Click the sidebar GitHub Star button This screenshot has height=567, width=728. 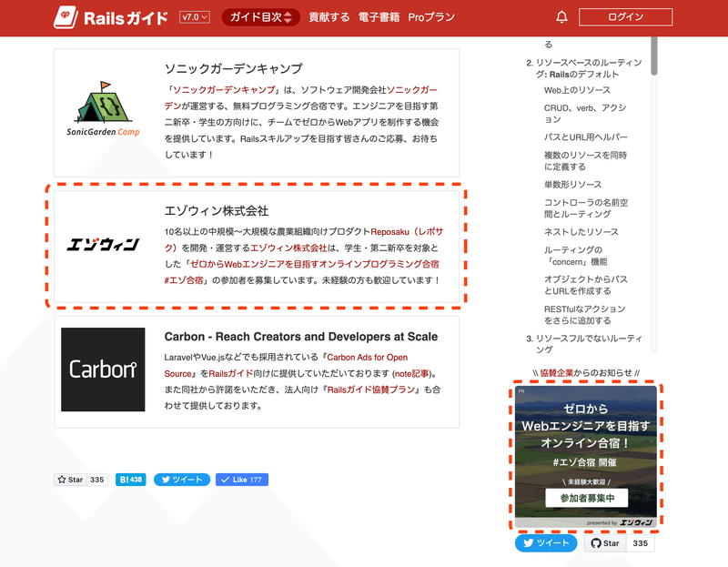605,543
